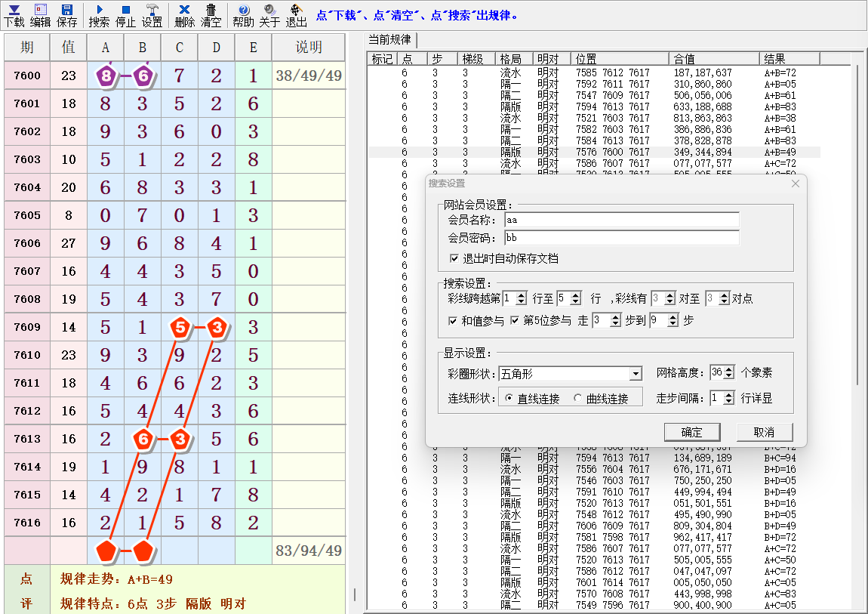Image resolution: width=868 pixels, height=614 pixels.
Task: Select result row 7549 7596 7617
Action: click(595, 605)
